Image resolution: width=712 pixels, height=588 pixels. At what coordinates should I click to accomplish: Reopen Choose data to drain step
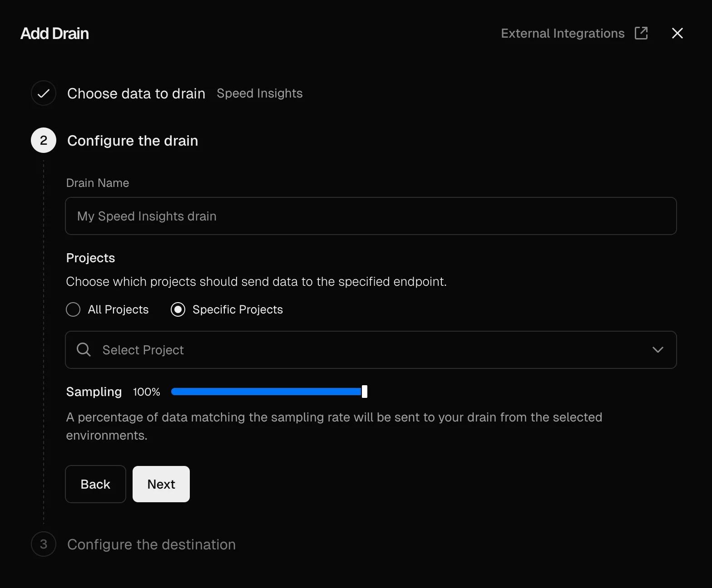pos(136,93)
